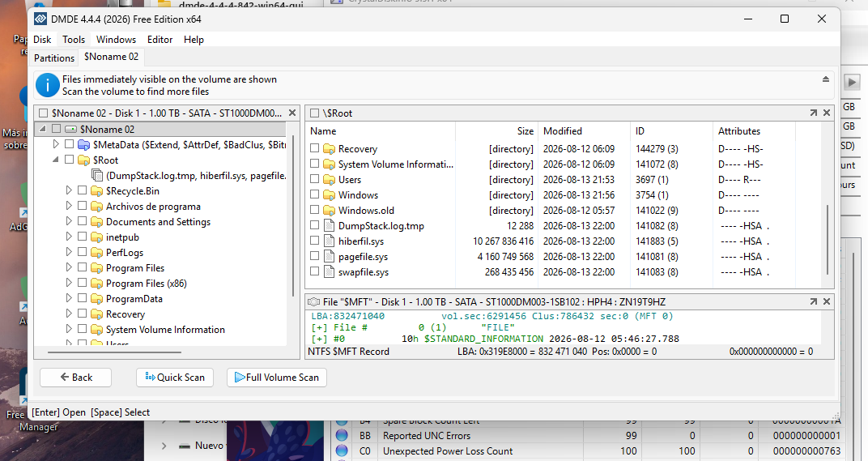Viewport: 868px width, 461px height.
Task: Click the file list vertical scrollbar
Action: tap(828, 238)
